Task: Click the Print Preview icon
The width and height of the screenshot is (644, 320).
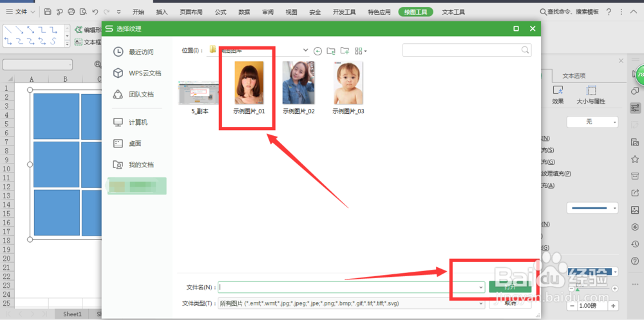Action: click(83, 12)
